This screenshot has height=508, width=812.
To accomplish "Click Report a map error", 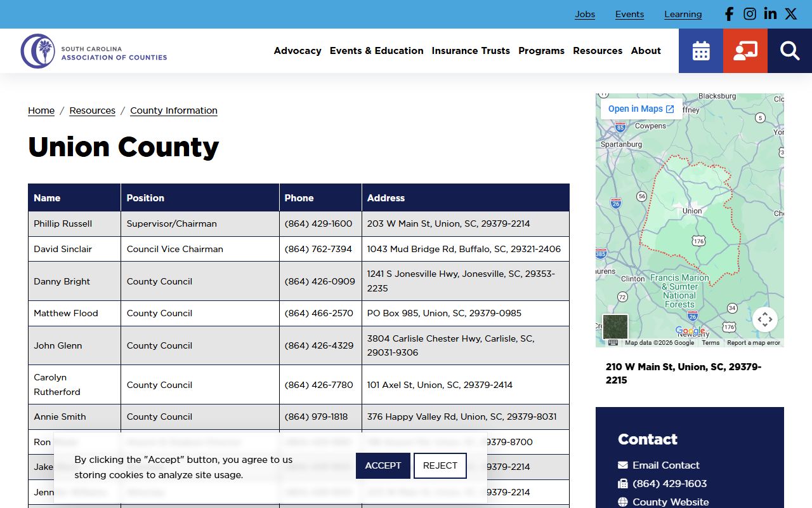I will 754,343.
